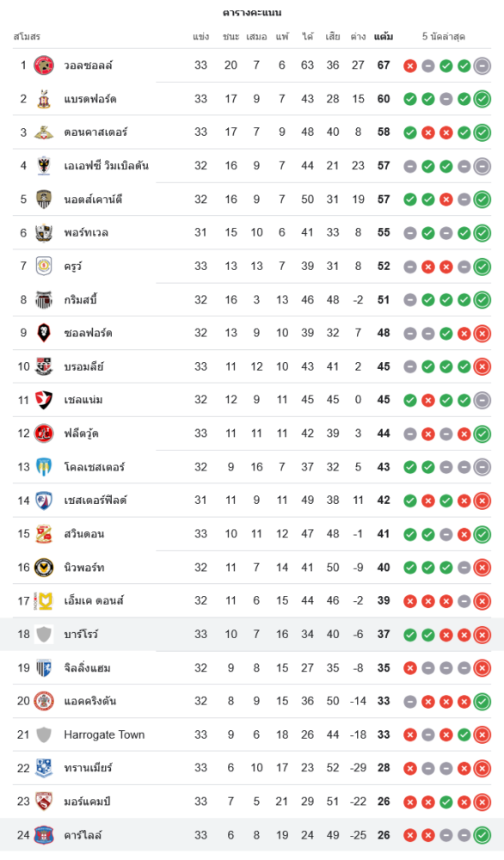This screenshot has height=860, width=504.
Task: Click the 5 นัดล่าสุด column header
Action: [444, 37]
